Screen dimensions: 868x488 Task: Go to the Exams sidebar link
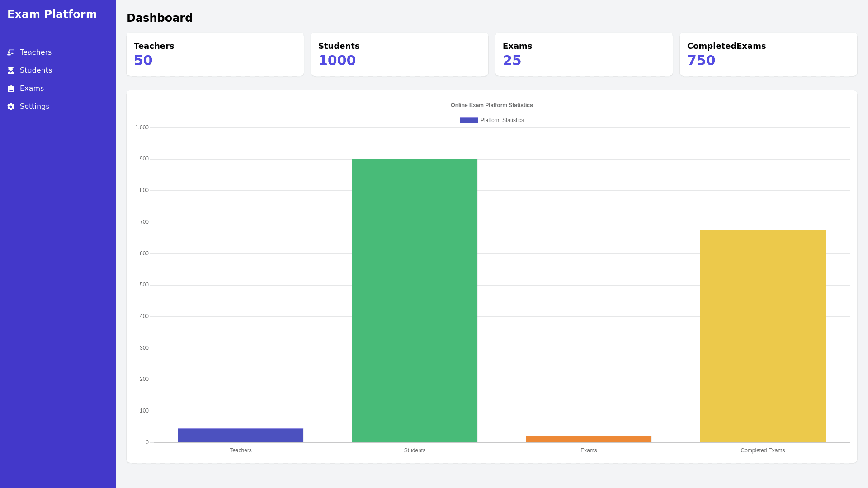tap(32, 89)
